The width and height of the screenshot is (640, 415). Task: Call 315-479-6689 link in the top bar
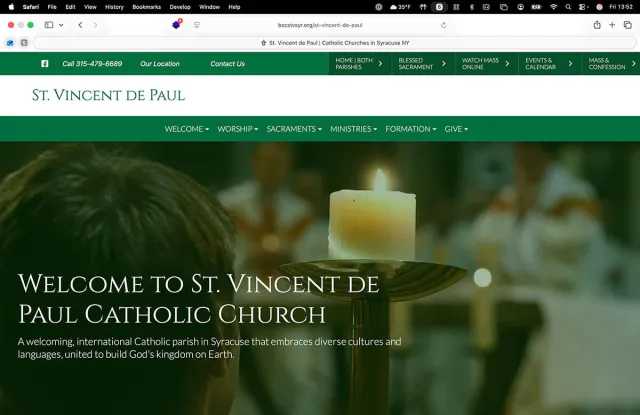coord(92,64)
